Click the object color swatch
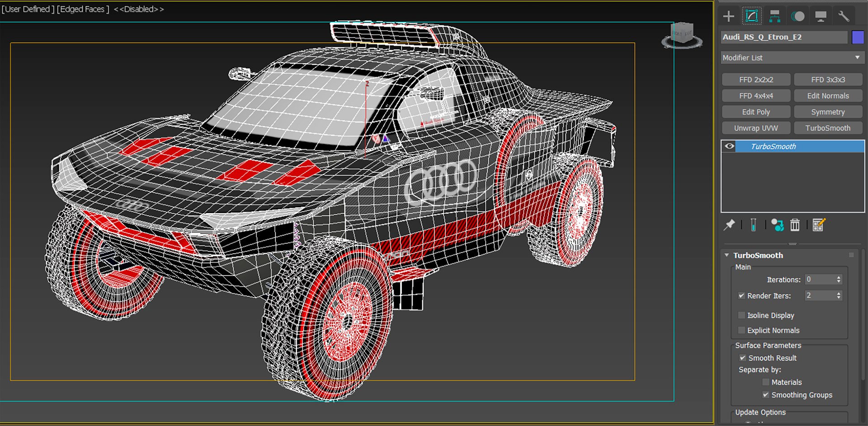 coord(858,37)
